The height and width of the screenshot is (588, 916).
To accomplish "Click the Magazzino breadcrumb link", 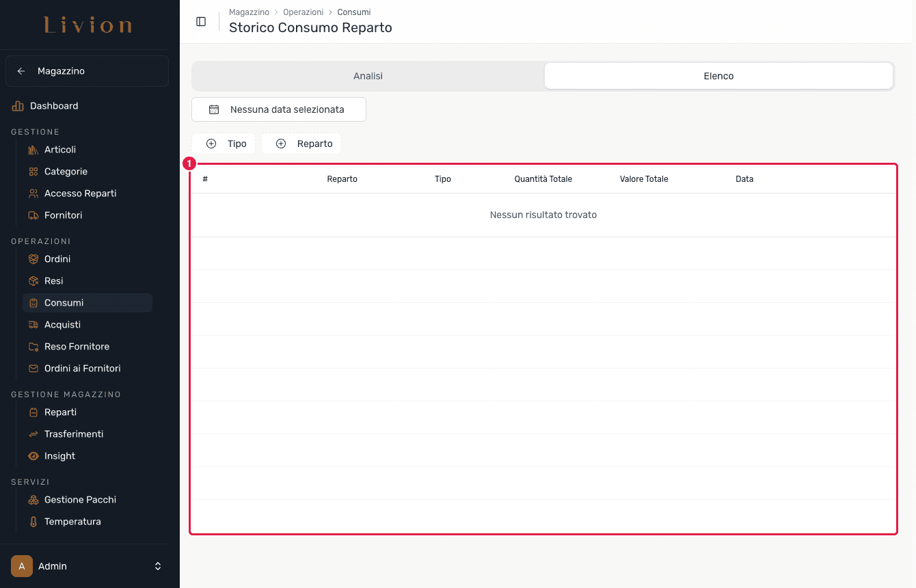I will pos(249,12).
